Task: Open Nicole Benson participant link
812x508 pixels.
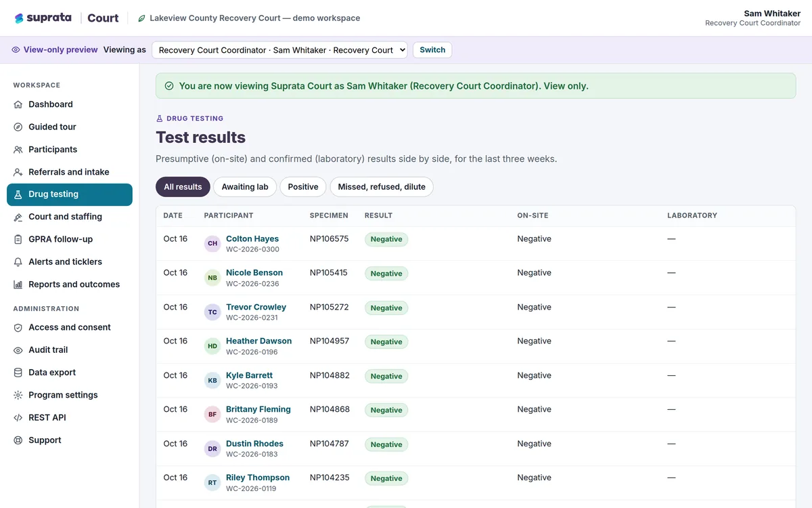Action: pyautogui.click(x=254, y=272)
